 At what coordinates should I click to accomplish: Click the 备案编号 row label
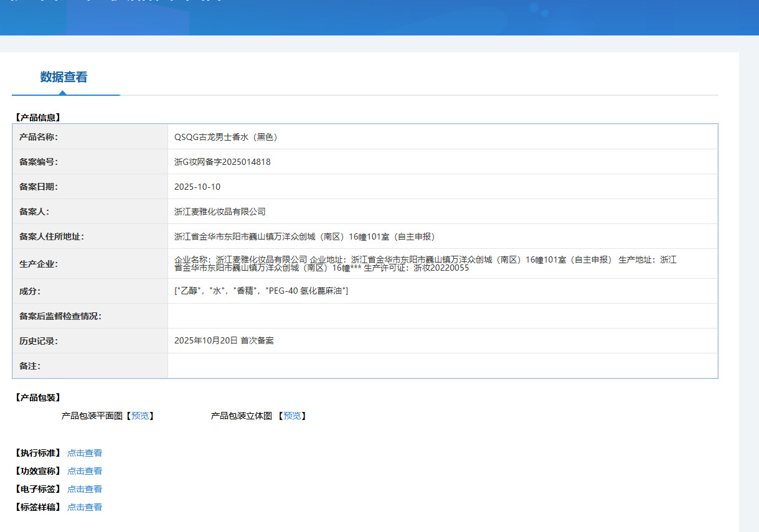39,162
